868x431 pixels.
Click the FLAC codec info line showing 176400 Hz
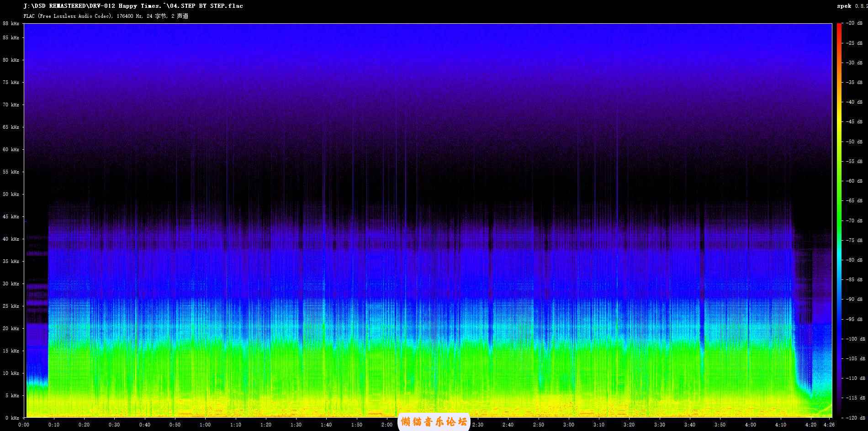(x=106, y=16)
